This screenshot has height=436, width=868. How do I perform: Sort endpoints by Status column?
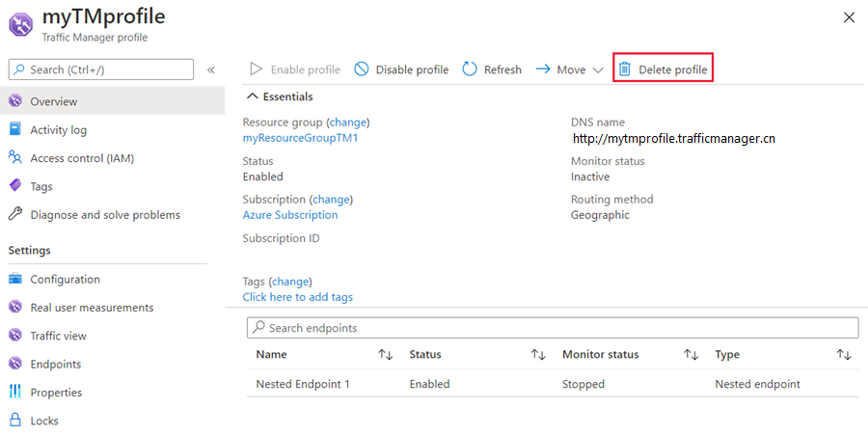(538, 355)
